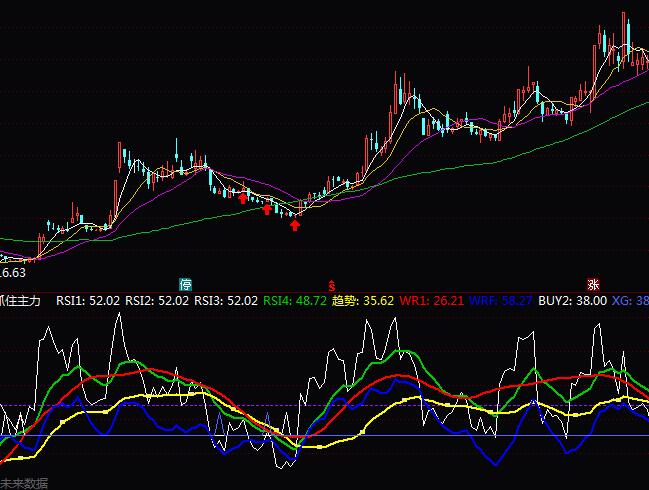This screenshot has height=490, width=649.
Task: Select the 抓住主力 indicator name label
Action: pos(20,300)
